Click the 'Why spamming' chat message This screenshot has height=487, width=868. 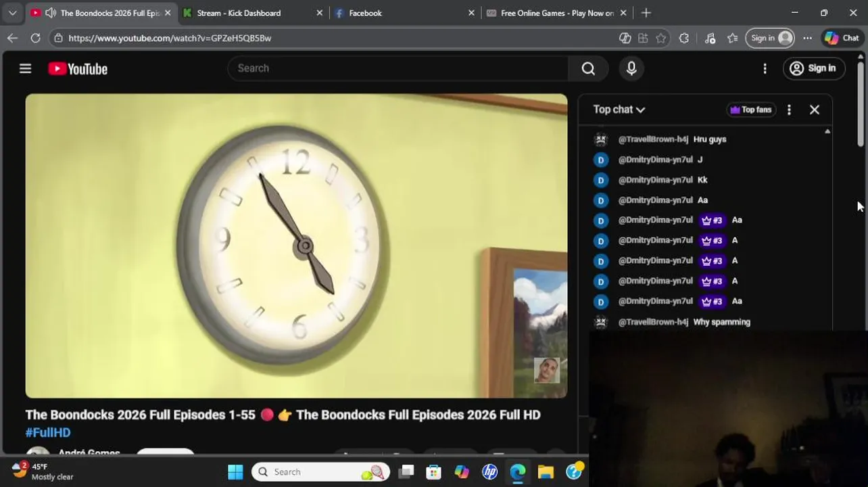722,322
